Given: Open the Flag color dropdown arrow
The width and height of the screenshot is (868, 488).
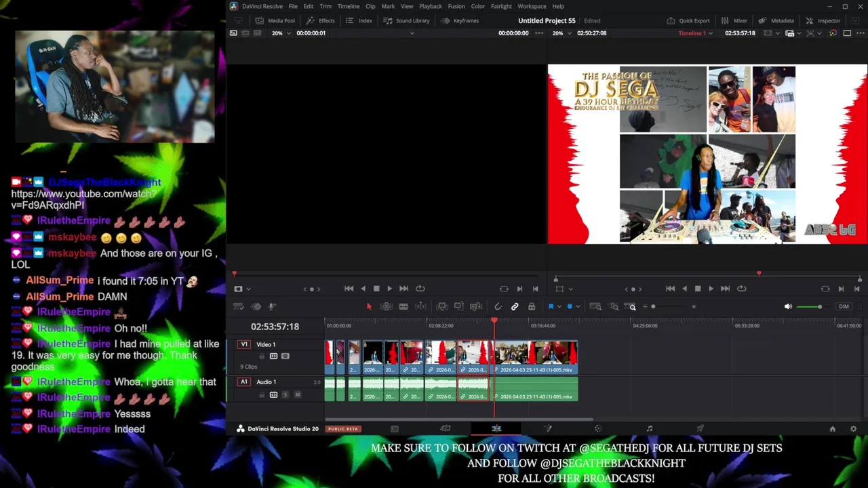Looking at the screenshot, I should coord(559,307).
